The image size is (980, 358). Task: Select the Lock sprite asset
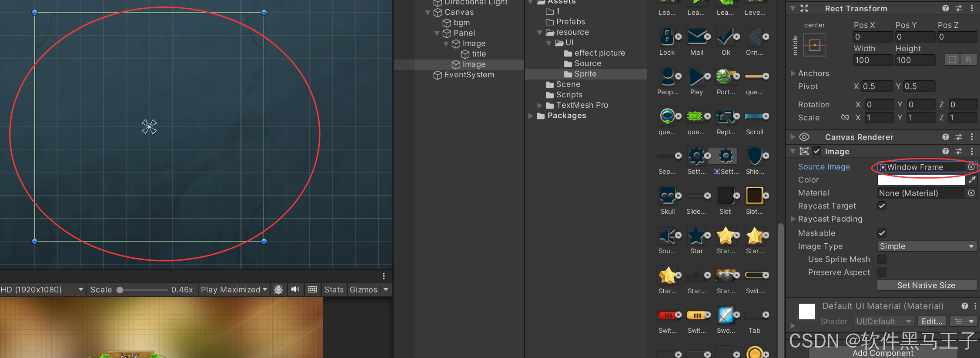[x=667, y=37]
